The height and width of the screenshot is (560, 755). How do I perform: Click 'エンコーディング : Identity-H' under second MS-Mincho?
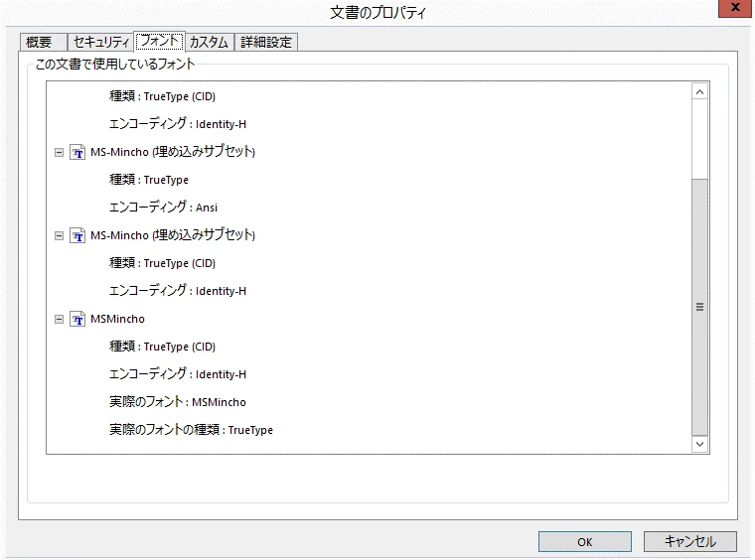click(x=178, y=291)
